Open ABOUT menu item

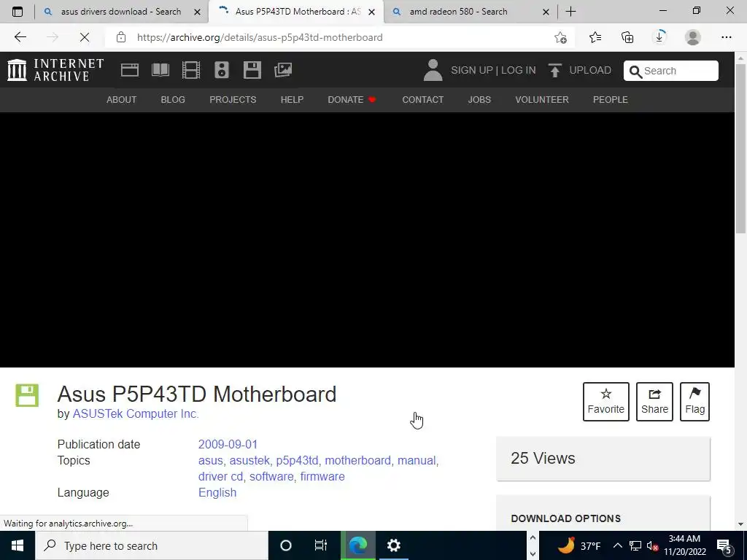click(122, 99)
